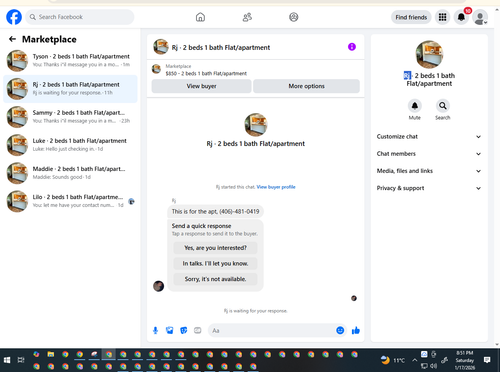Open the View buyer profile link

(x=276, y=187)
